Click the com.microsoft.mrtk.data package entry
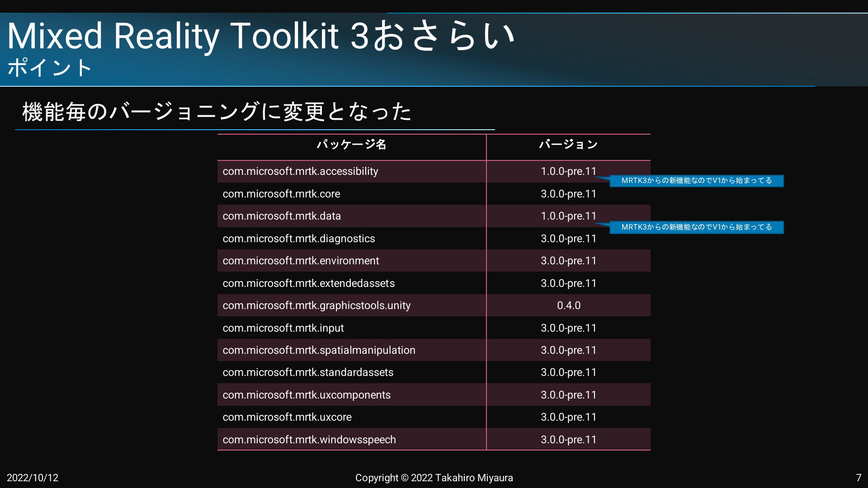This screenshot has height=488, width=868. (x=282, y=216)
